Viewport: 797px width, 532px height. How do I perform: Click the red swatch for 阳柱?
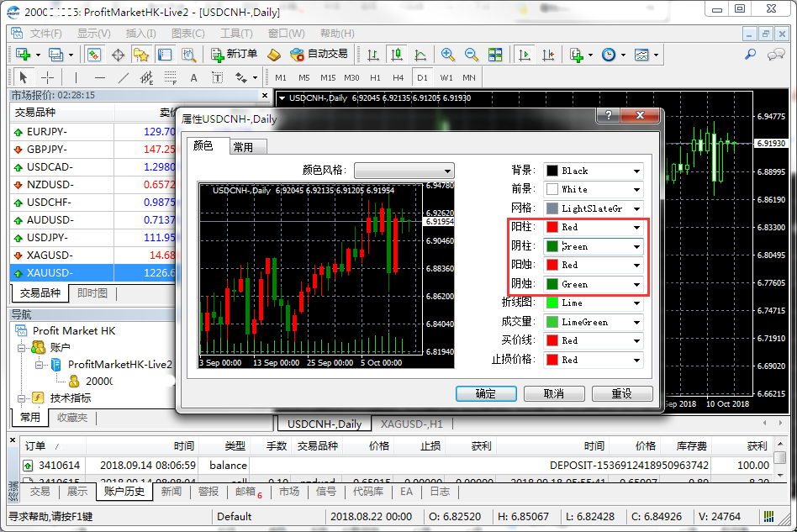(552, 227)
